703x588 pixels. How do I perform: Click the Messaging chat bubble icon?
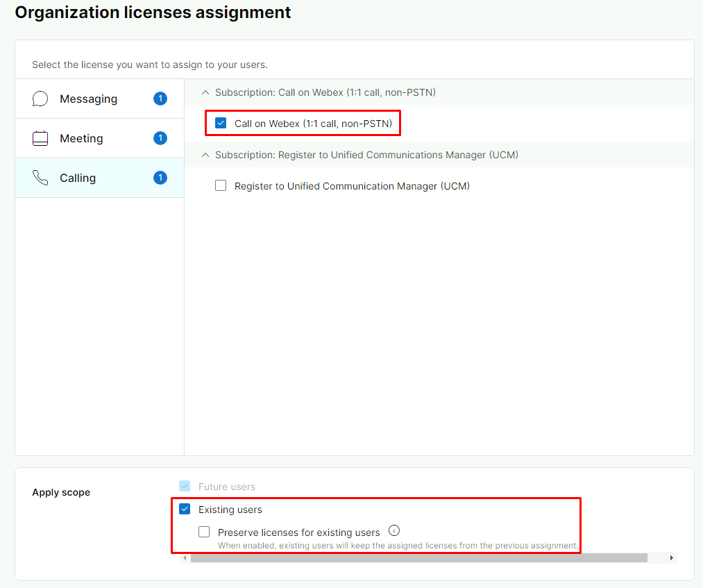tap(40, 99)
